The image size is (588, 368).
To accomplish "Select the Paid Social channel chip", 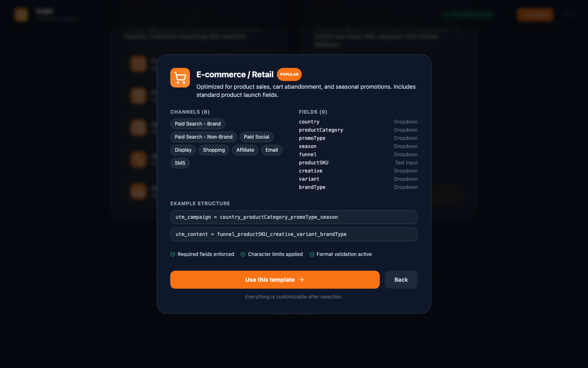I will (x=256, y=137).
